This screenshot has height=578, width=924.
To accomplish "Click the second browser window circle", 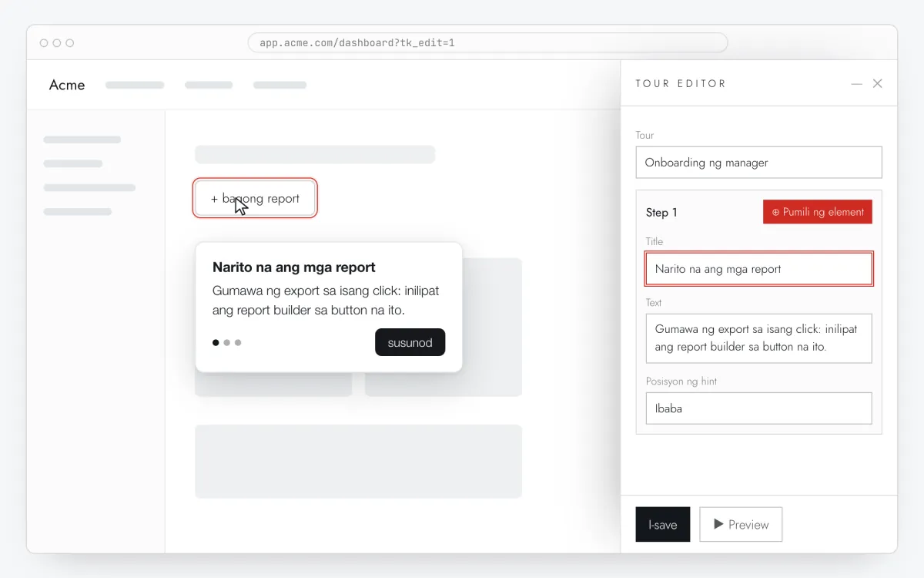I will coord(57,43).
